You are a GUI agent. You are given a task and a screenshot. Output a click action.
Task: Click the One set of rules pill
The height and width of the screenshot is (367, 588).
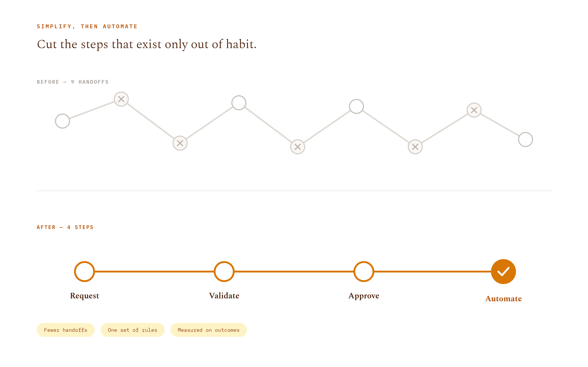pos(132,330)
